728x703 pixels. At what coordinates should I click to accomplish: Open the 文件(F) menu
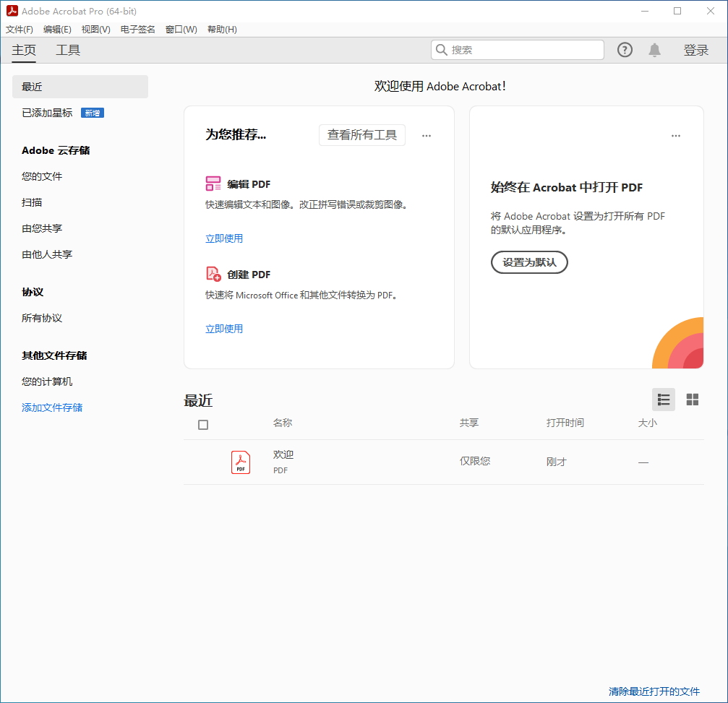point(20,30)
